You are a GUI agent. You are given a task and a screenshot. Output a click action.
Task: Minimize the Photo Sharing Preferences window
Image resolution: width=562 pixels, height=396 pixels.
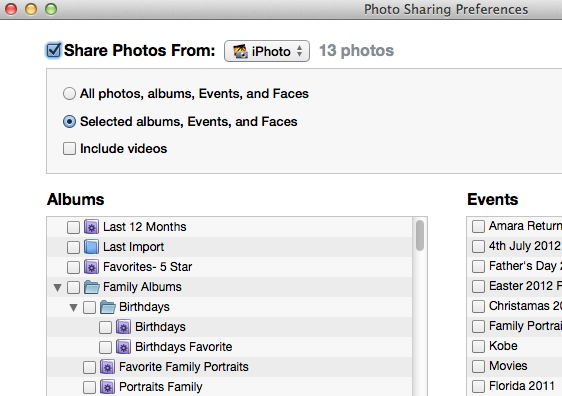point(31,9)
